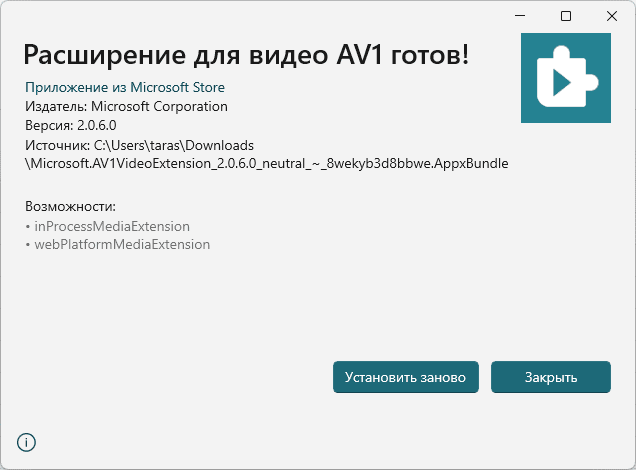636x470 pixels.
Task: Click the Версия: 2.0.6.0 text
Action: pos(71,125)
